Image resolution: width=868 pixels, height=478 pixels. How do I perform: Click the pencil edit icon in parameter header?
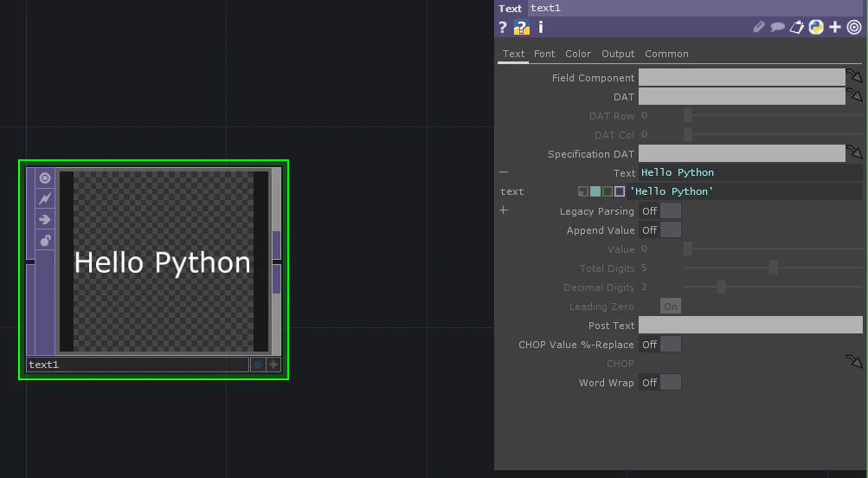759,27
